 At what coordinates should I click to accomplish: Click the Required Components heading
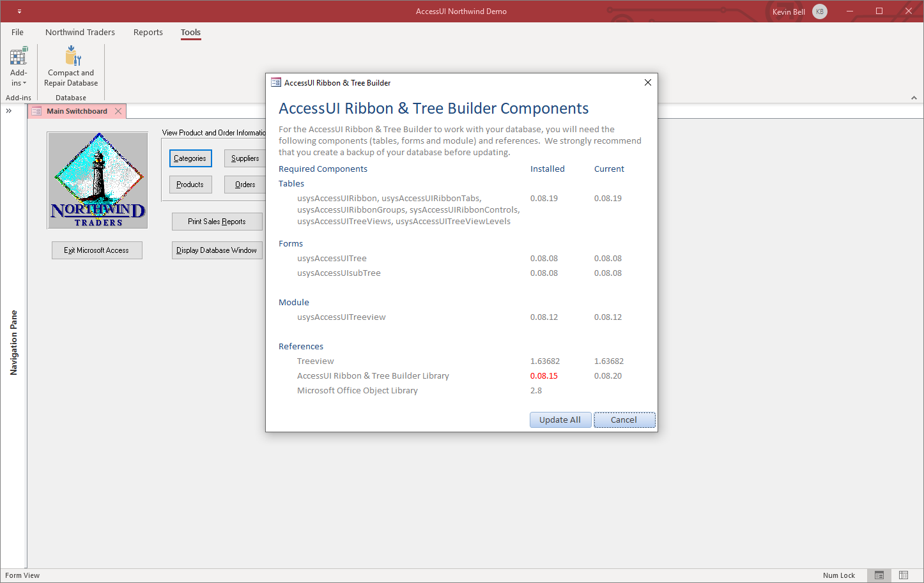(323, 169)
